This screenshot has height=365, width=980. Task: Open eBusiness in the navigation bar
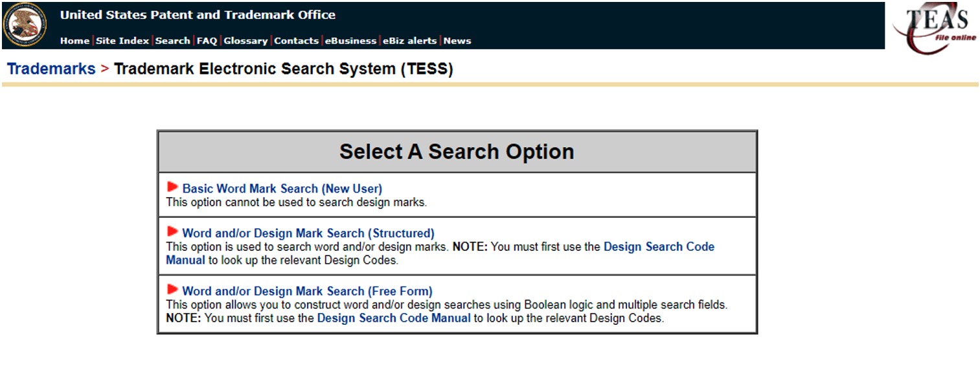350,41
